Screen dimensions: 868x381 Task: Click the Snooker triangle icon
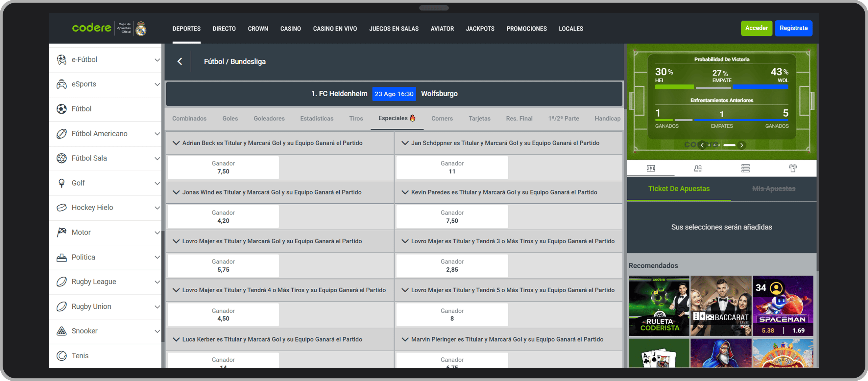pos(61,331)
